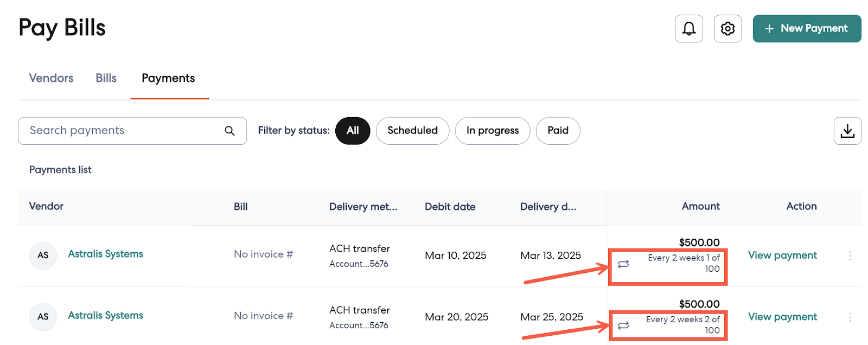
Task: Click the notifications bell icon
Action: point(688,29)
